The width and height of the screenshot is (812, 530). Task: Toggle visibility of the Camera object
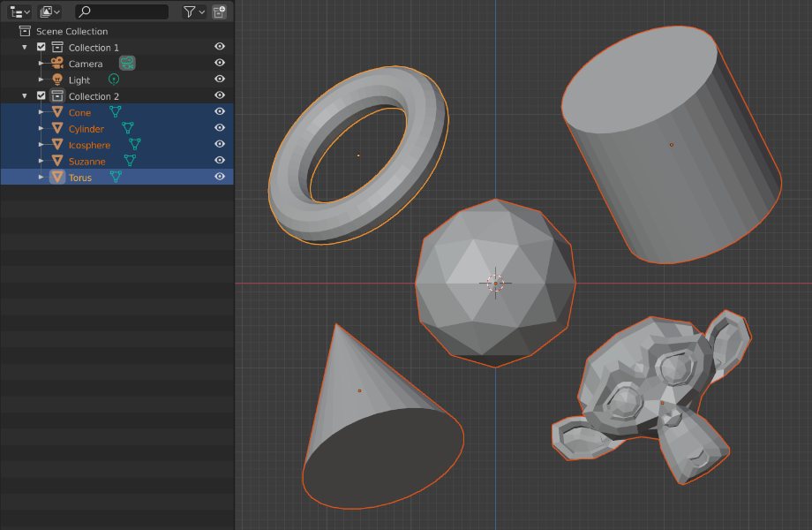tap(220, 63)
